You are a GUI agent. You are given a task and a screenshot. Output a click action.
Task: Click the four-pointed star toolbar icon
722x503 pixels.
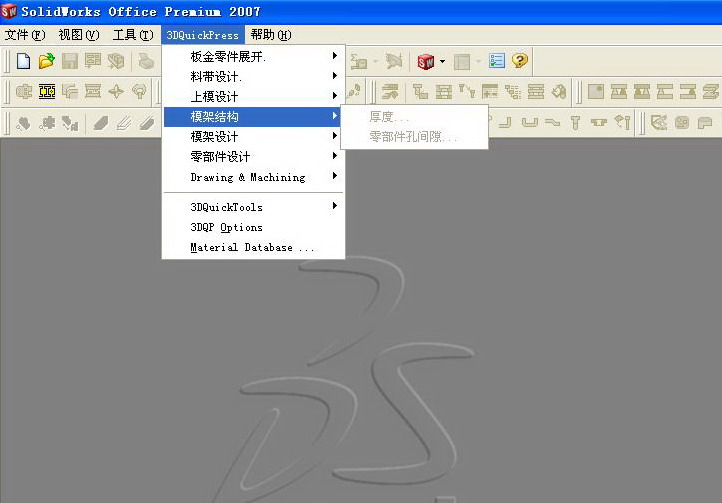[116, 92]
